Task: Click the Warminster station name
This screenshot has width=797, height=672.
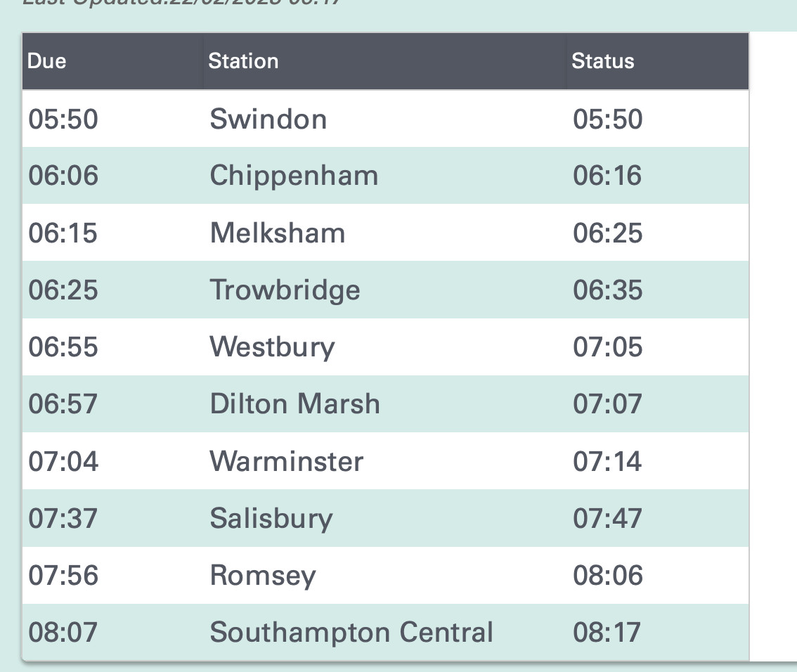Action: click(x=287, y=462)
